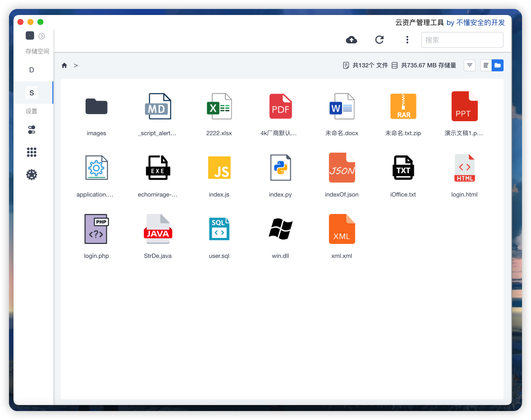The width and height of the screenshot is (531, 420).
Task: Click the toggles configuration icon in the sidebar
Action: coord(32,130)
